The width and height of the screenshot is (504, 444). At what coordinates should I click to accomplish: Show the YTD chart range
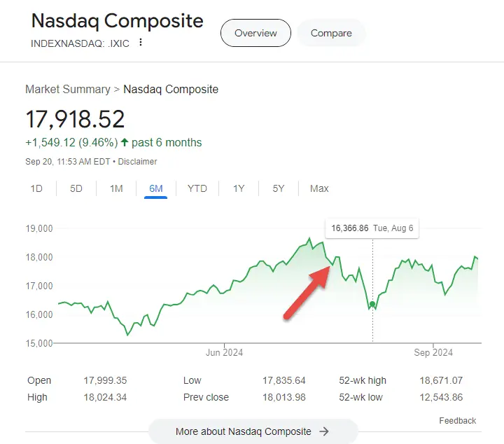(197, 188)
